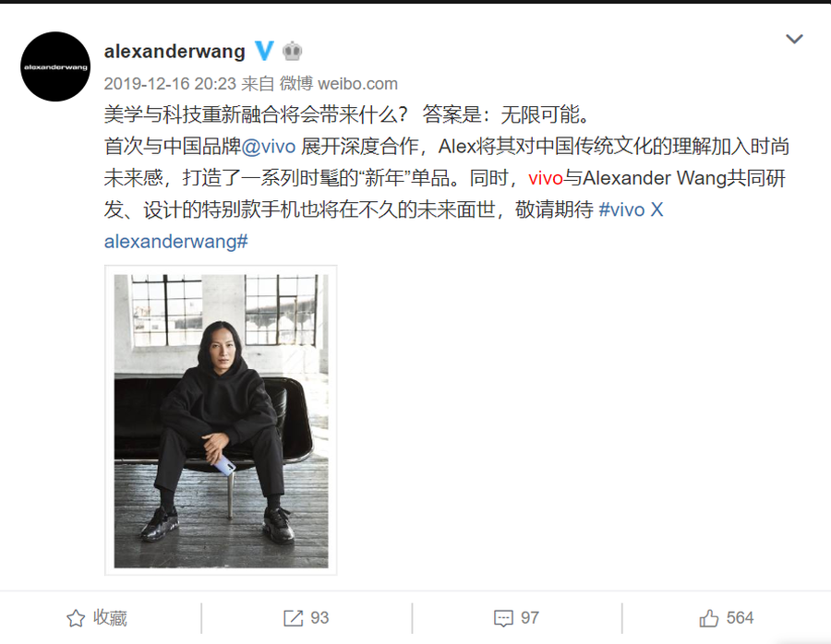Open the alexanderwang username link
This screenshot has width=831, height=644.
(175, 52)
